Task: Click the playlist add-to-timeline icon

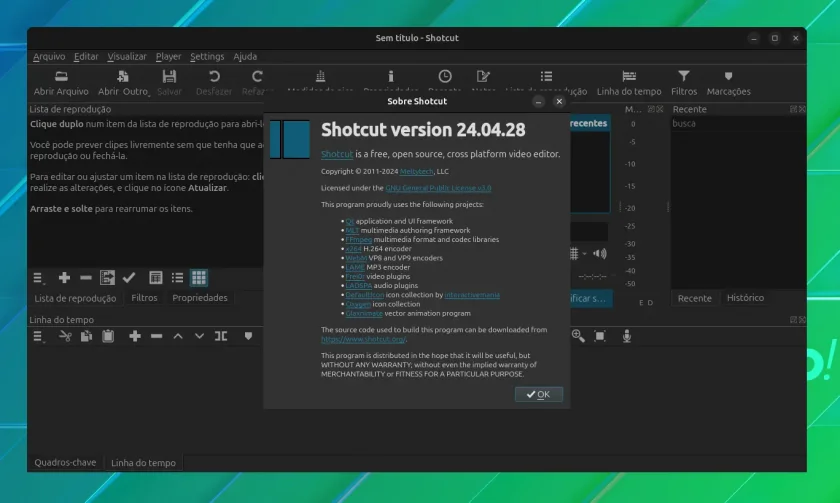Action: [108, 277]
